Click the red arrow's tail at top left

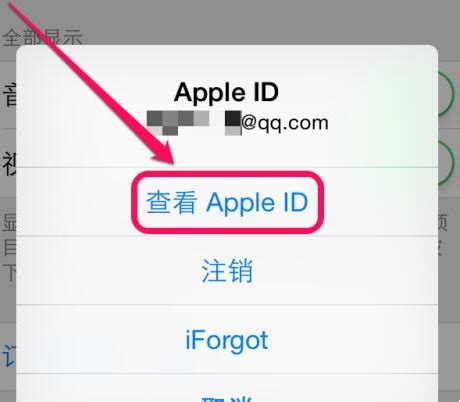(x=13, y=8)
